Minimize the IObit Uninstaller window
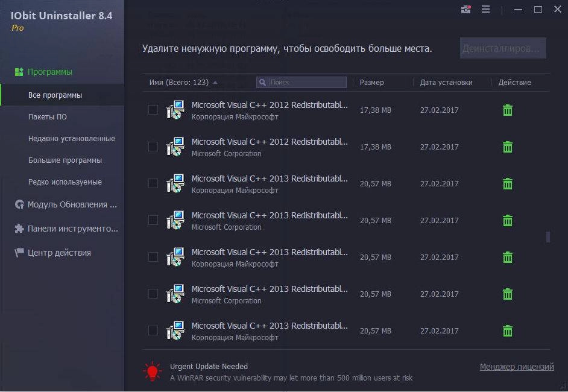The image size is (568, 392). [x=519, y=10]
